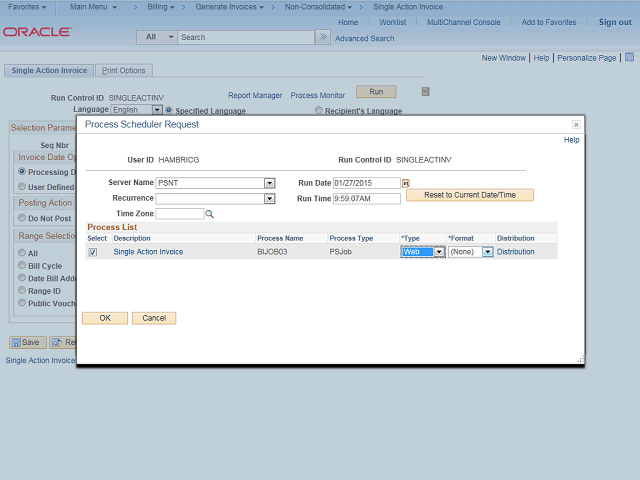
Task: Select the Recipient's Language radio button
Action: (319, 110)
